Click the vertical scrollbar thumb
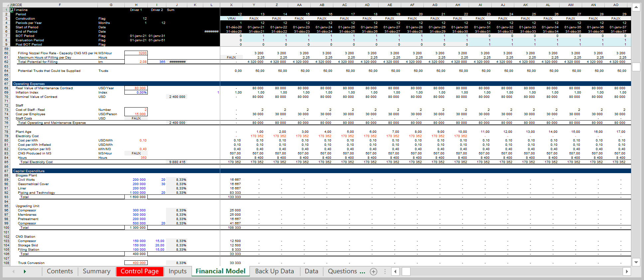This screenshot has width=644, height=280. pos(636,67)
